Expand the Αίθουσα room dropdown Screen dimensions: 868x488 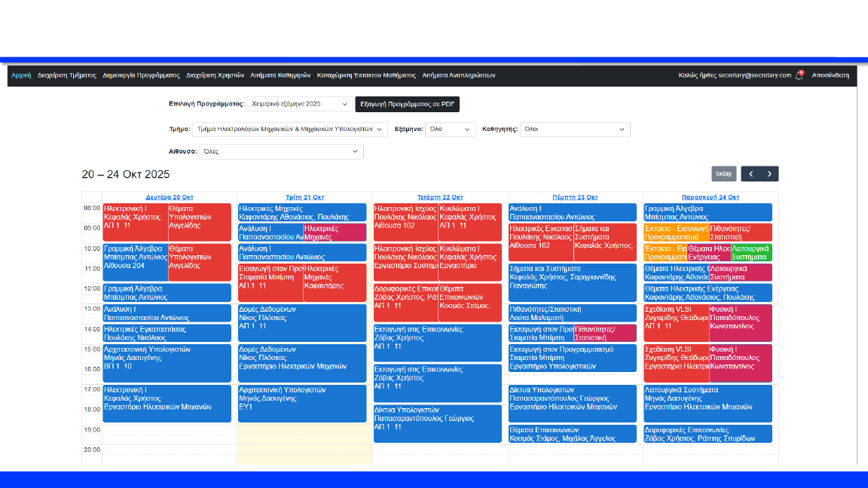281,151
